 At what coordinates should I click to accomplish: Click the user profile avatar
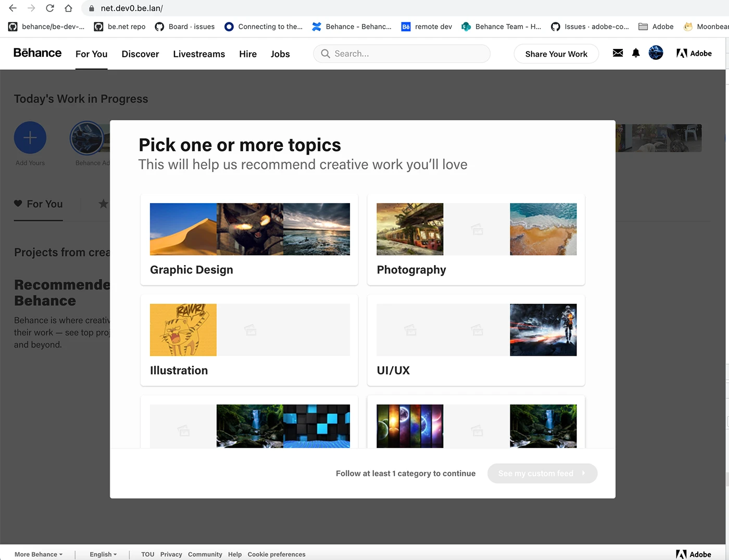click(656, 53)
